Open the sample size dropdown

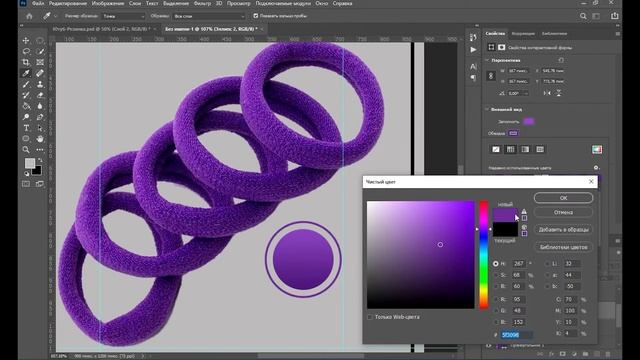[123, 16]
